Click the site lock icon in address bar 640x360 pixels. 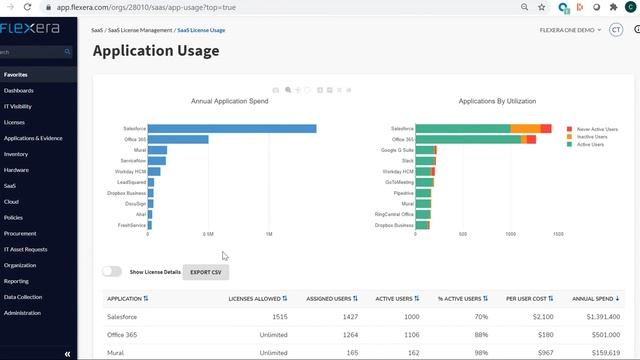tap(48, 7)
